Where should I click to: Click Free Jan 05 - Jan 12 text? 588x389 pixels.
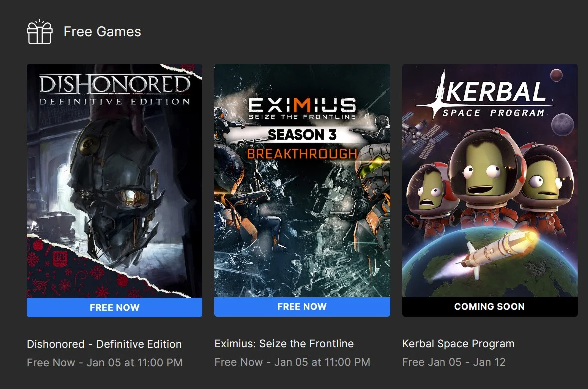(x=453, y=362)
